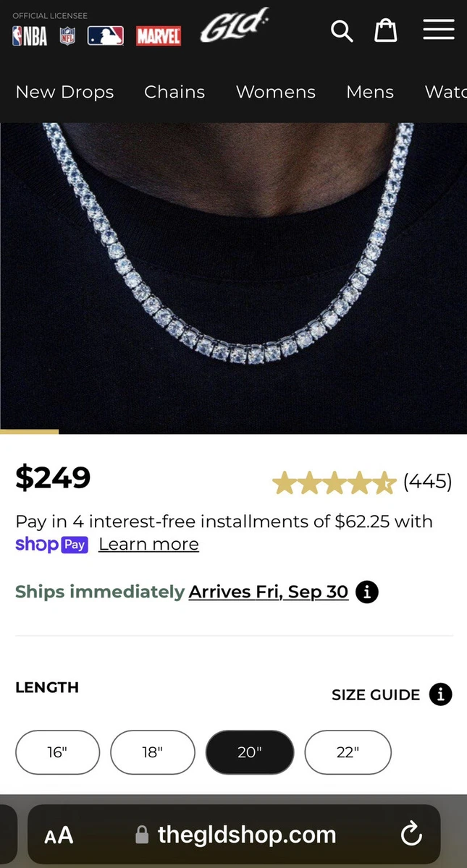The height and width of the screenshot is (868, 467).
Task: Open the AA reader text options
Action: tap(59, 835)
